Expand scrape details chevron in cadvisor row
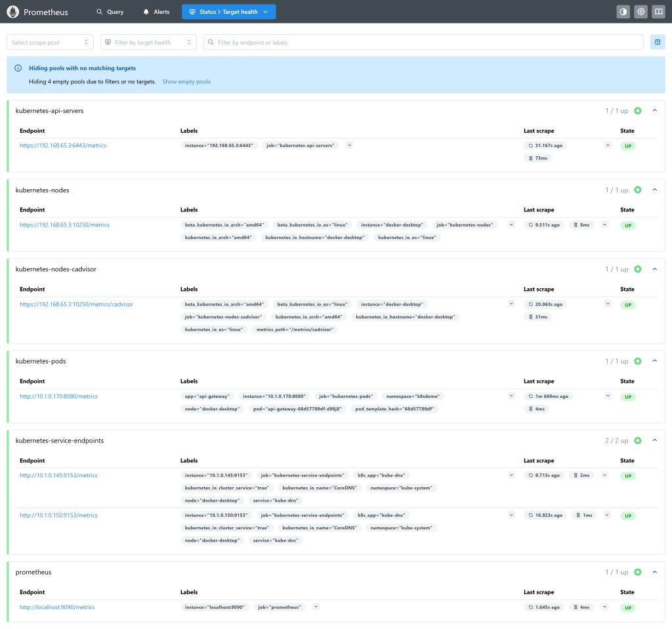The height and width of the screenshot is (629, 672). point(608,304)
